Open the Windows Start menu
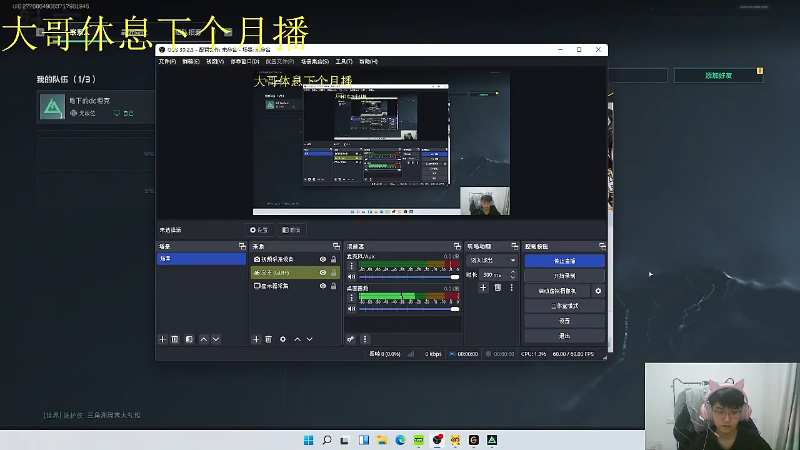 pyautogui.click(x=309, y=440)
